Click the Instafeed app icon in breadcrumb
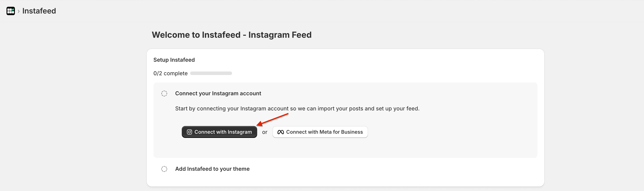 click(10, 11)
